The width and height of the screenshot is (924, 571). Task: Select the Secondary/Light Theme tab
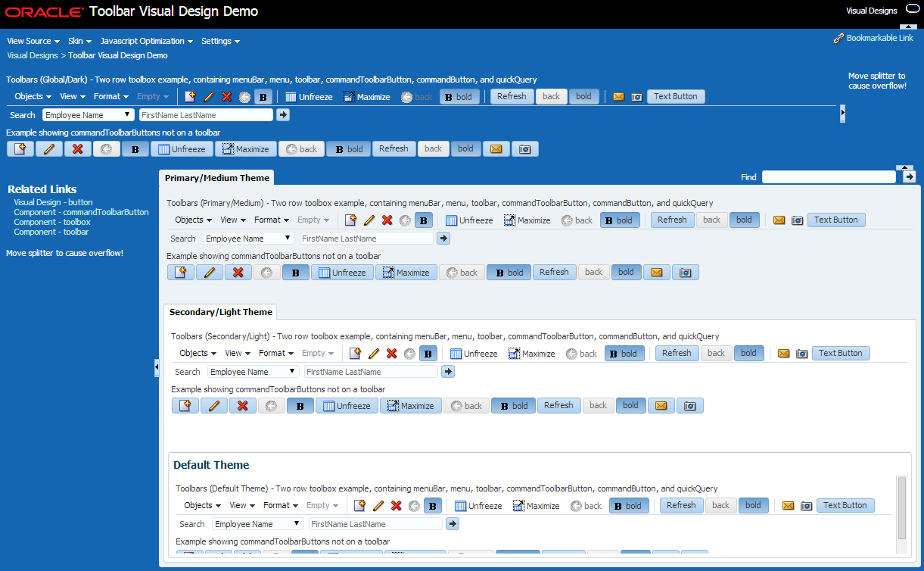click(221, 312)
